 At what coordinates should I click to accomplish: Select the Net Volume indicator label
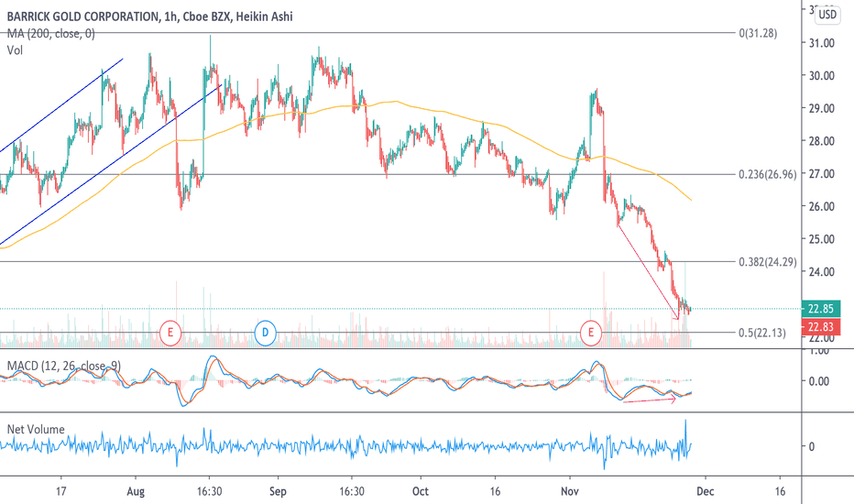point(36,430)
